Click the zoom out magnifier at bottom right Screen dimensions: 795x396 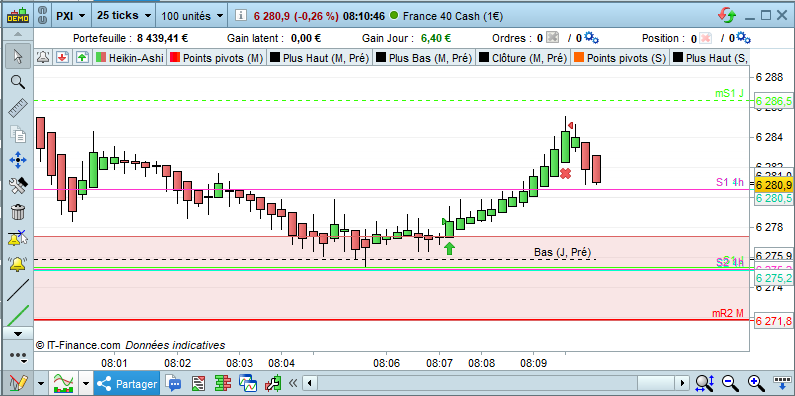pos(729,382)
